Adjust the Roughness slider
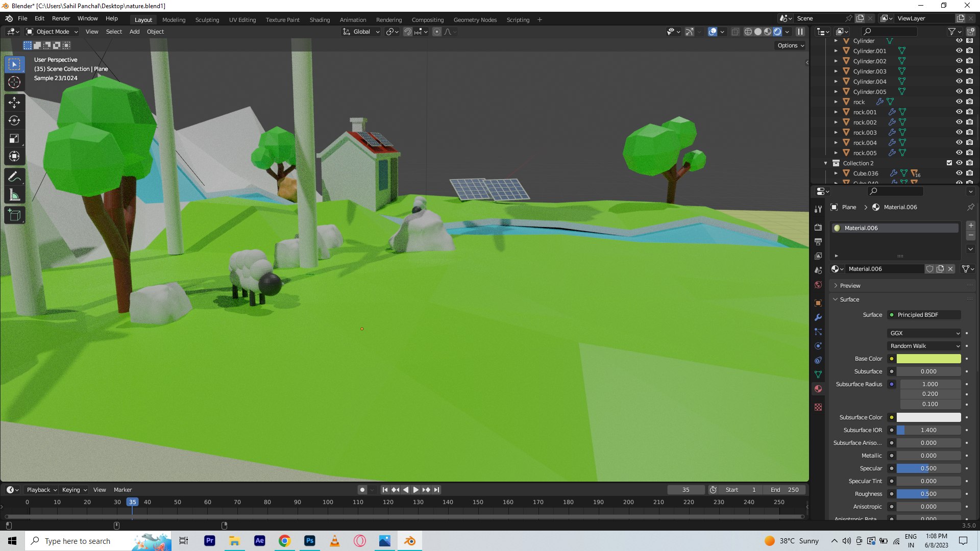This screenshot has height=551, width=980. (928, 494)
